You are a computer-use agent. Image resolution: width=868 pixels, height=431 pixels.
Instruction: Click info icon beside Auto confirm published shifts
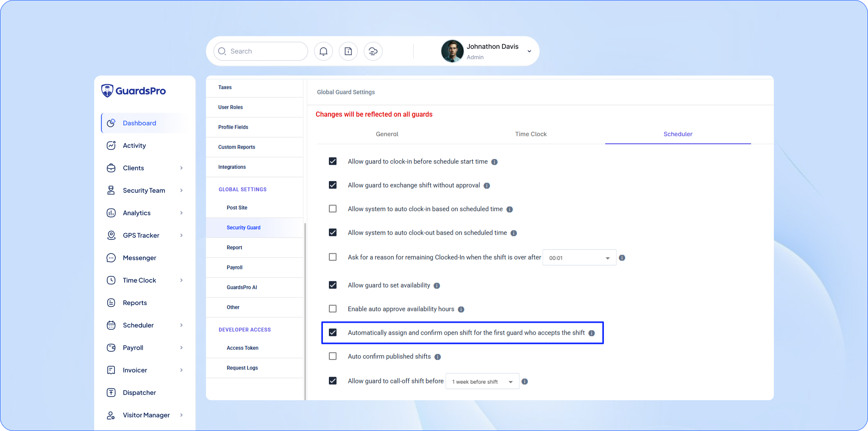[437, 357]
